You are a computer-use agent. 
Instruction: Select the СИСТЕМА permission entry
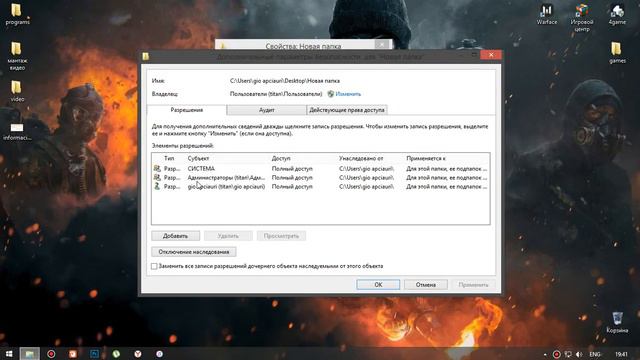320,169
